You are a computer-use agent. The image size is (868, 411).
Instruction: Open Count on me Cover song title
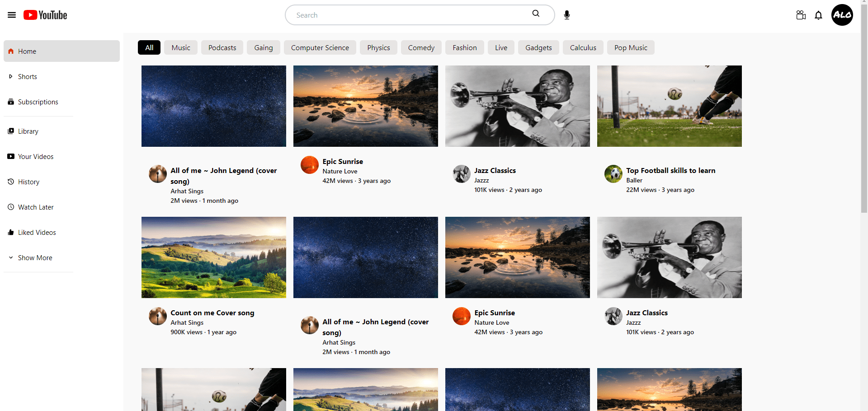(212, 313)
